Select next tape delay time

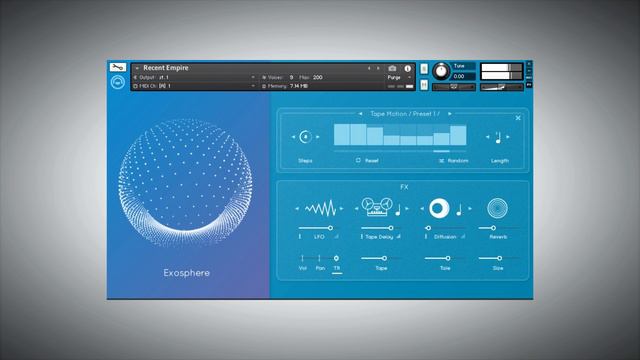(407, 209)
